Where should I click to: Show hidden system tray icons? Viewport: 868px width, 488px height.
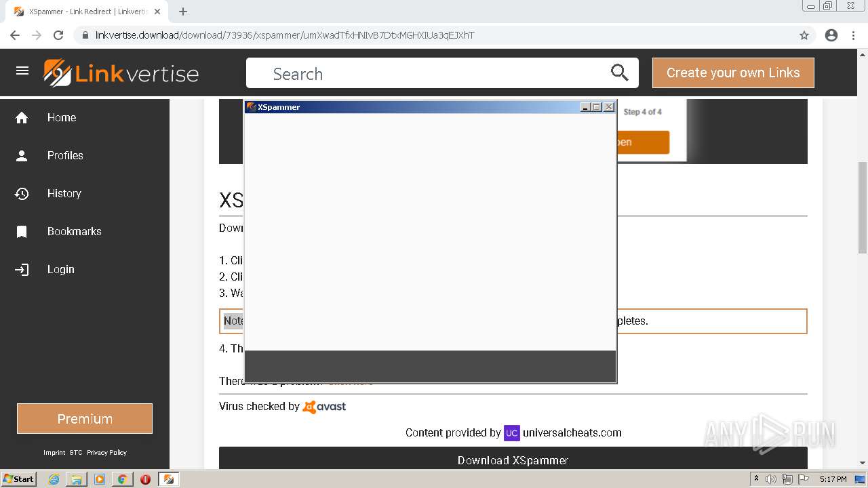coord(757,479)
